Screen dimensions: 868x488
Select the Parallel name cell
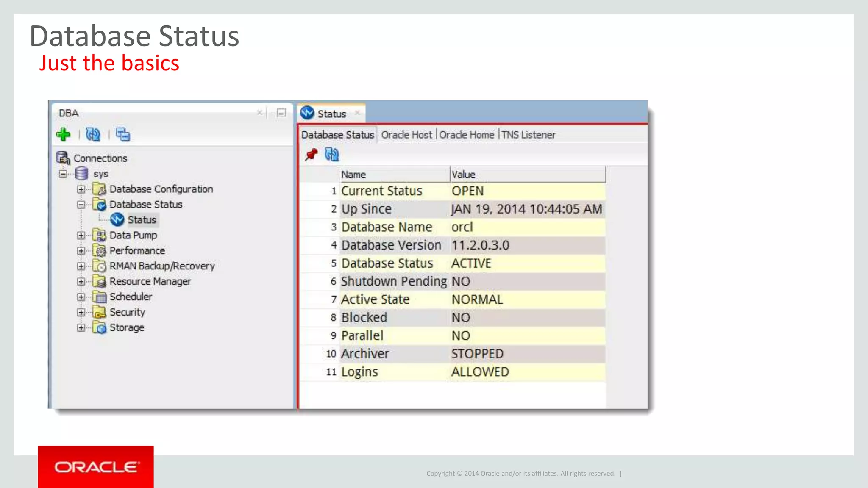(394, 336)
